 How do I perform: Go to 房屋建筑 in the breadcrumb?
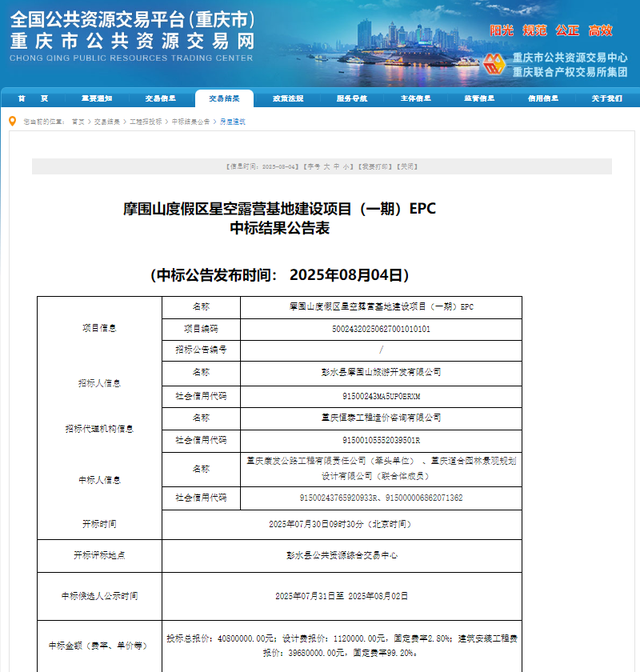232,122
